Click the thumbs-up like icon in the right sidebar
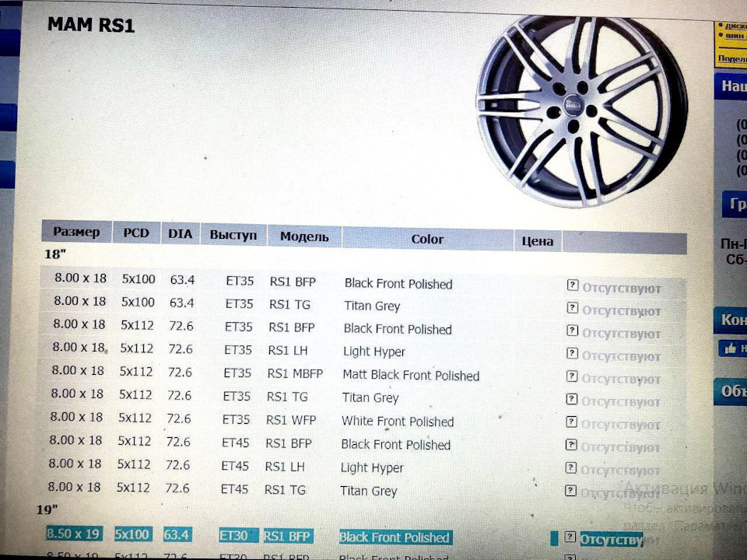The image size is (747, 560). pyautogui.click(x=730, y=349)
